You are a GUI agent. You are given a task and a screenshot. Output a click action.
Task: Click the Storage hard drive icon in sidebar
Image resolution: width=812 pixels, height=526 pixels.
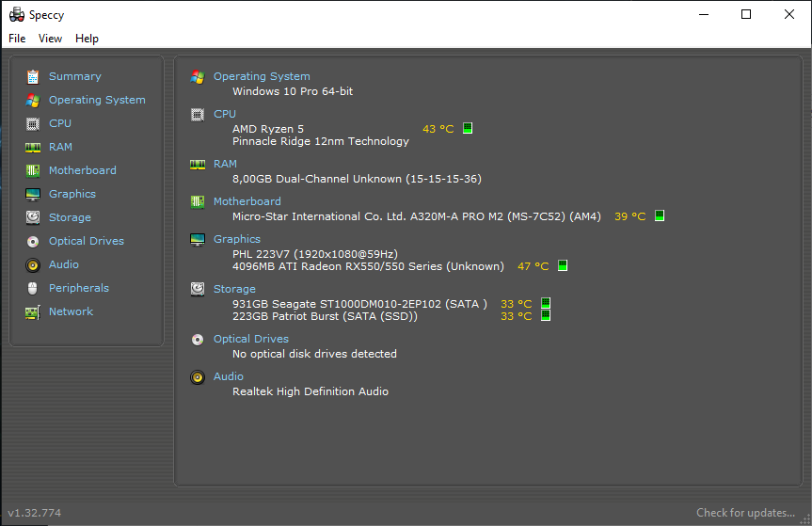coord(33,217)
